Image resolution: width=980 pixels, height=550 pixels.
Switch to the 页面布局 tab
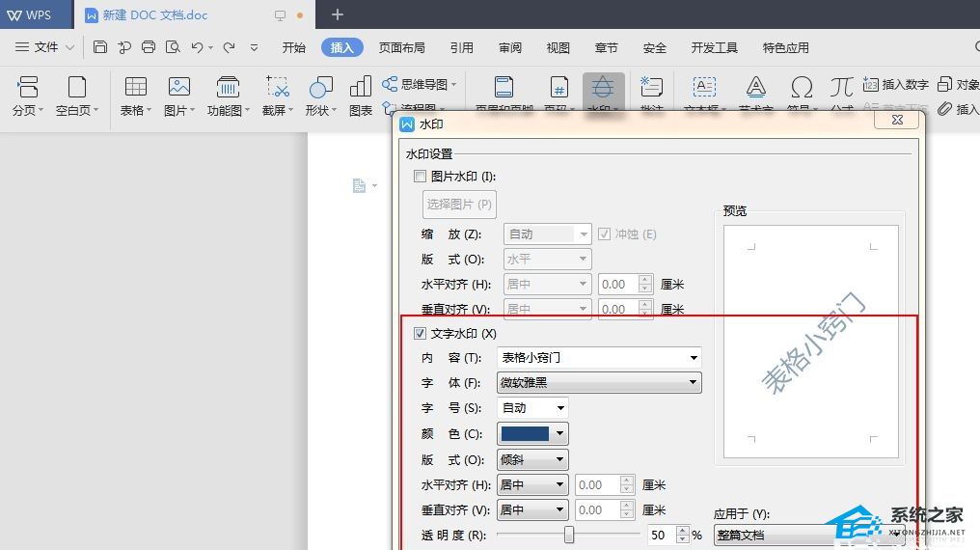[x=402, y=47]
